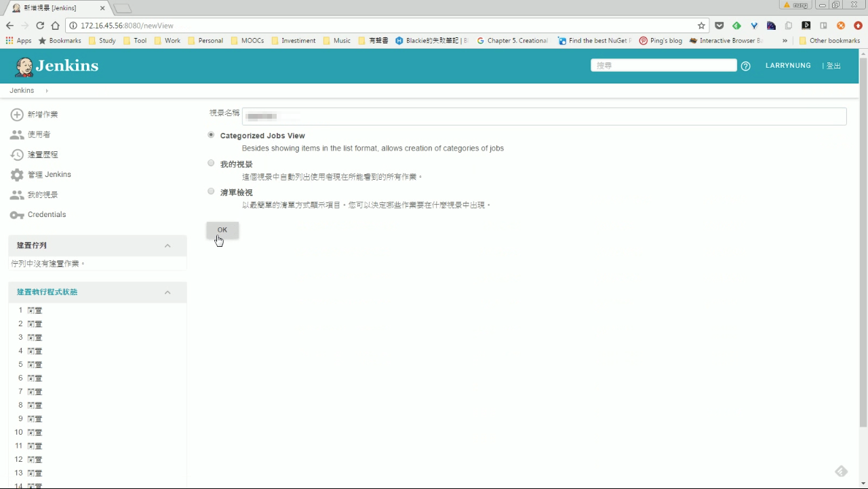Click the black terminal-style extension icon
The width and height of the screenshot is (868, 489).
(806, 26)
